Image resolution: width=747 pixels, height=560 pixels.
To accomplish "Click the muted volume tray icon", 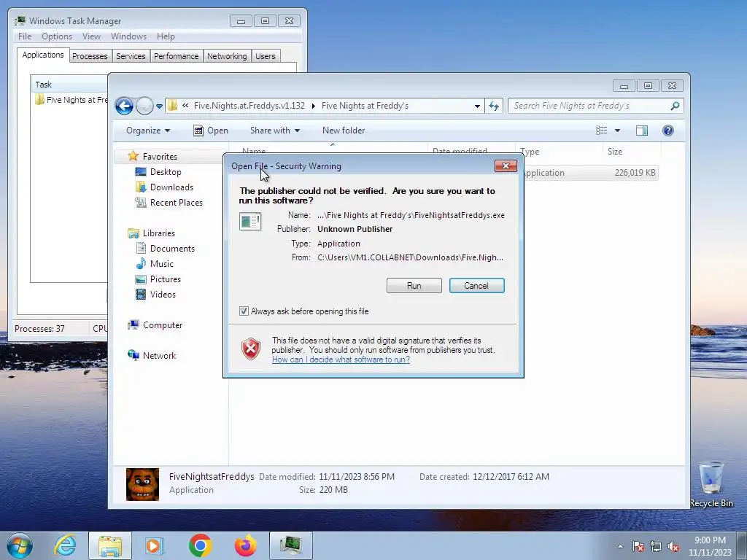I will point(673,546).
